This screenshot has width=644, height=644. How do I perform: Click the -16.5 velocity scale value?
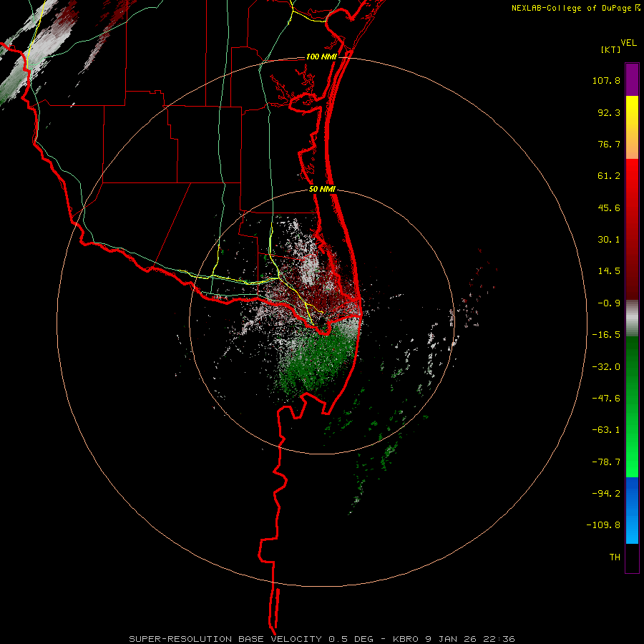click(x=606, y=335)
